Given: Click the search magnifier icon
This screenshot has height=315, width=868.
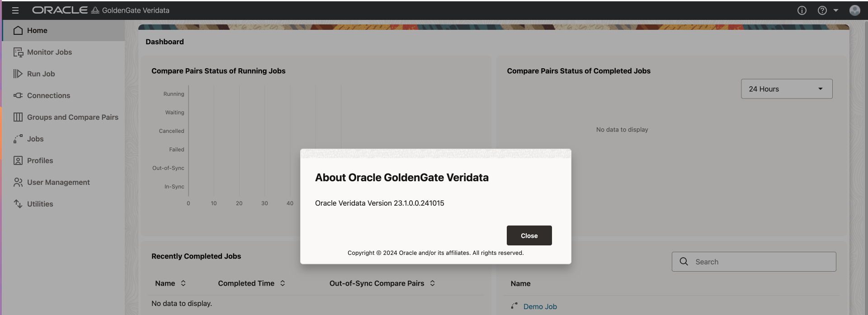Looking at the screenshot, I should tap(684, 262).
